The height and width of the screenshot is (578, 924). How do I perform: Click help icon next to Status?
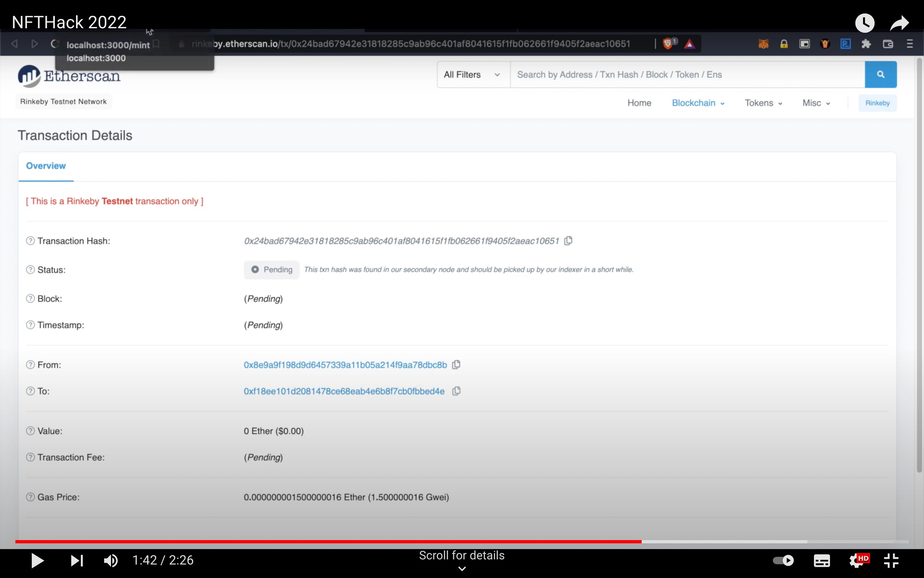30,270
